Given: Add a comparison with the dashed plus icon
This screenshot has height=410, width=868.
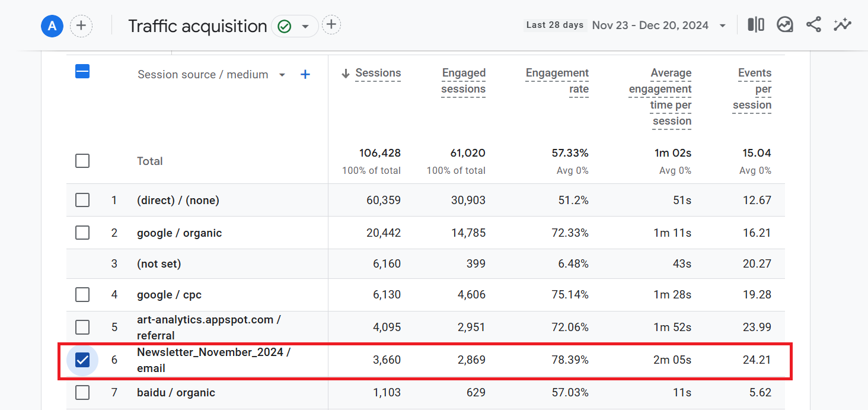Looking at the screenshot, I should pos(81,26).
